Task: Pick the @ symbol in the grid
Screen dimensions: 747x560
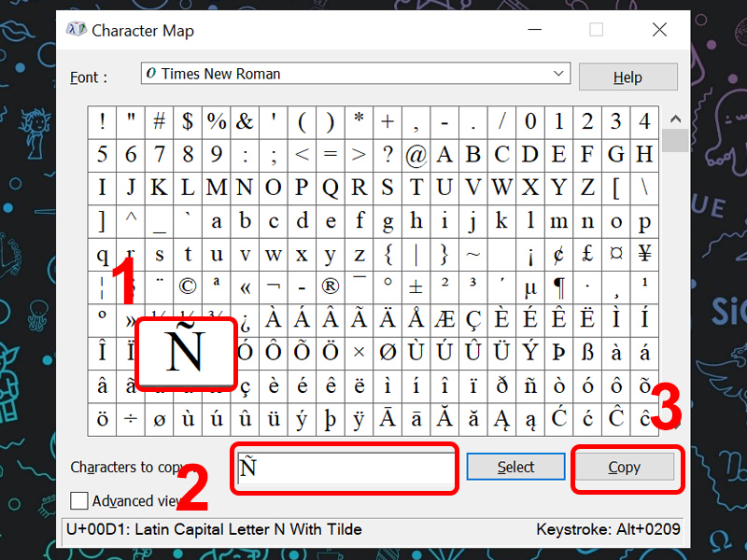Action: [416, 155]
